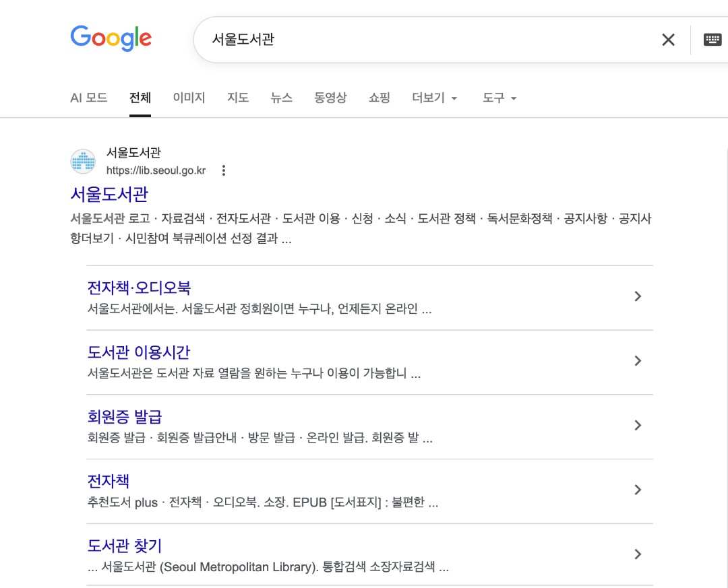Open the main 서울도서관 result title
The width and height of the screenshot is (728, 588).
pos(109,194)
